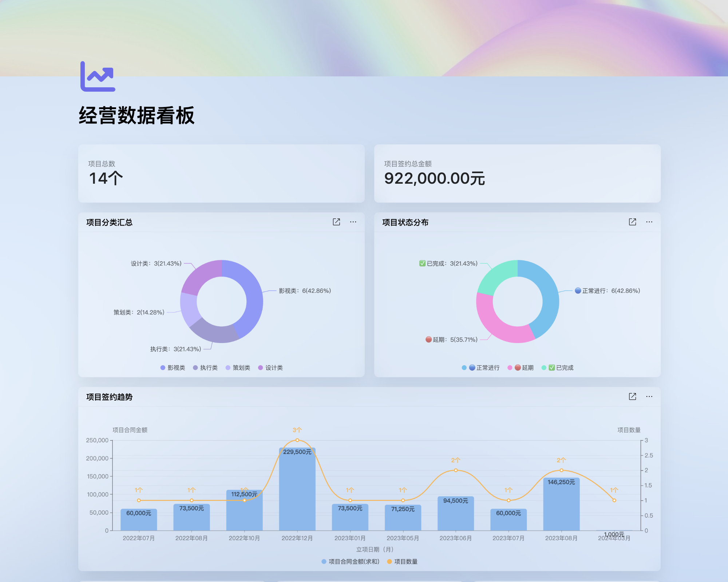
Task: Open the export icon on 项目分类汇总 card
Action: click(x=336, y=222)
